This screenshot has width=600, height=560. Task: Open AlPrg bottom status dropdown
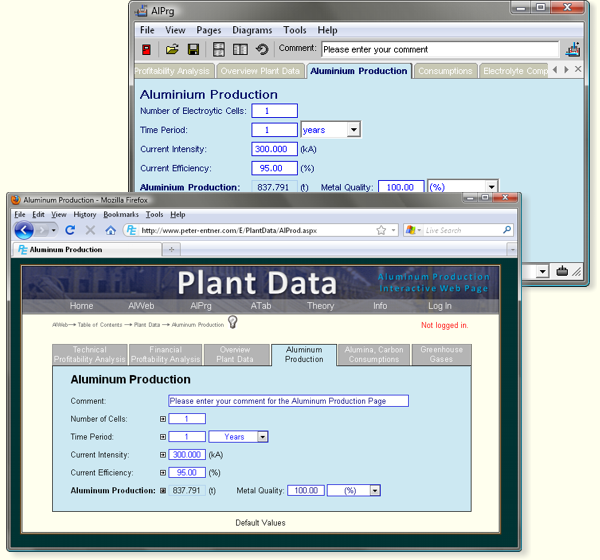click(542, 271)
